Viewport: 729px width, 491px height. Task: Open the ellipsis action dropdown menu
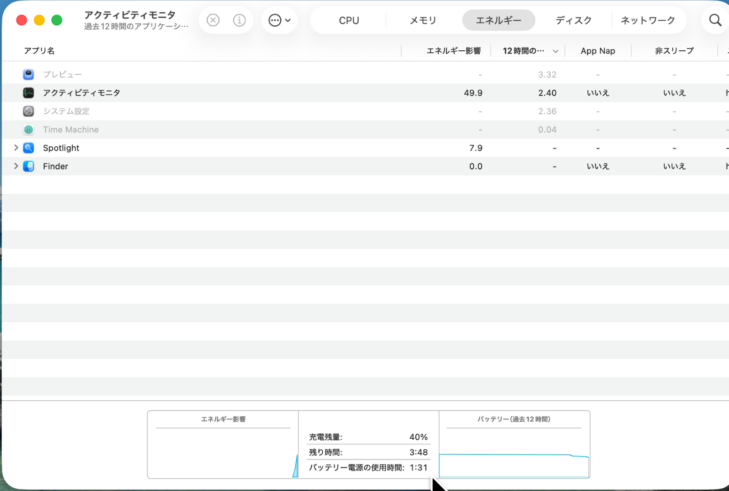(279, 20)
